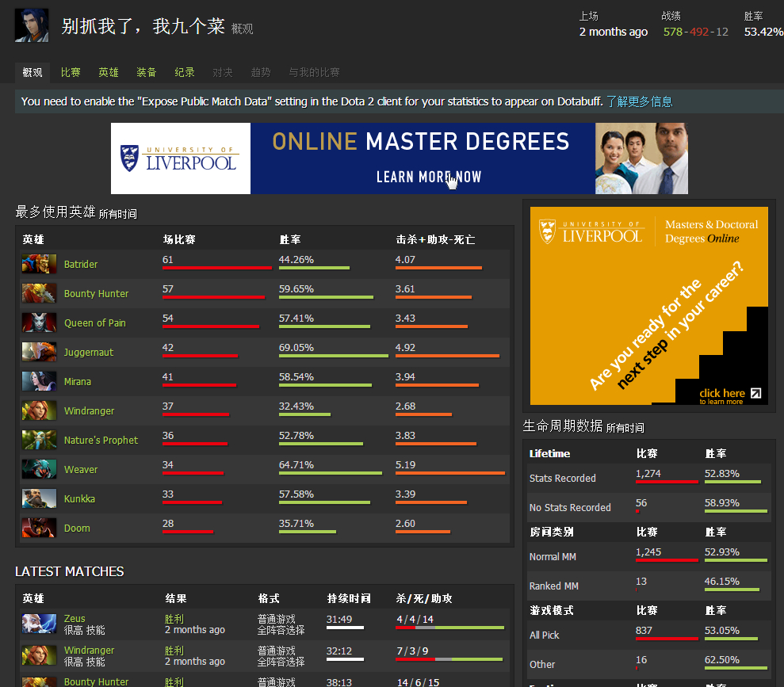Open the Kunkka hero link
Viewport: 784px width, 687px height.
pos(79,499)
